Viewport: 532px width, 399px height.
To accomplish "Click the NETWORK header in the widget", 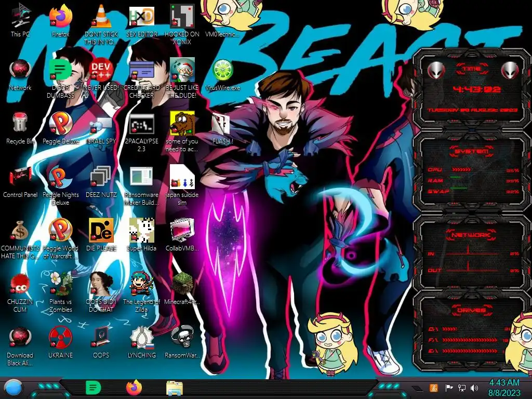I will click(471, 235).
